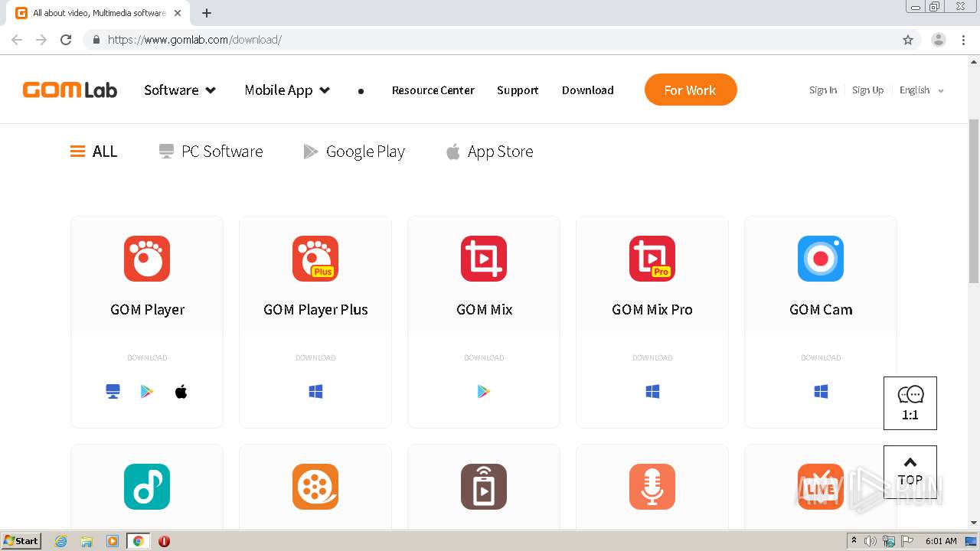
Task: Bookmark this page with the star icon
Action: [908, 40]
